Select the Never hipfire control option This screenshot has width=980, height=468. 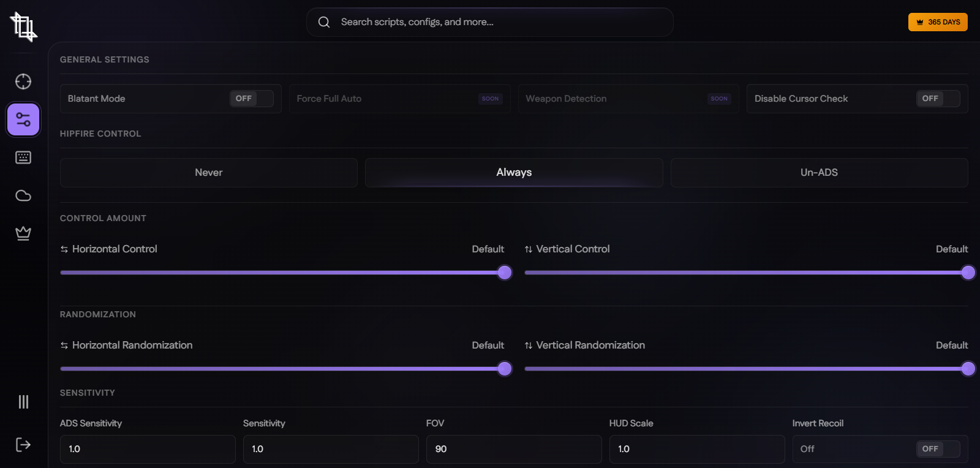[x=208, y=173]
